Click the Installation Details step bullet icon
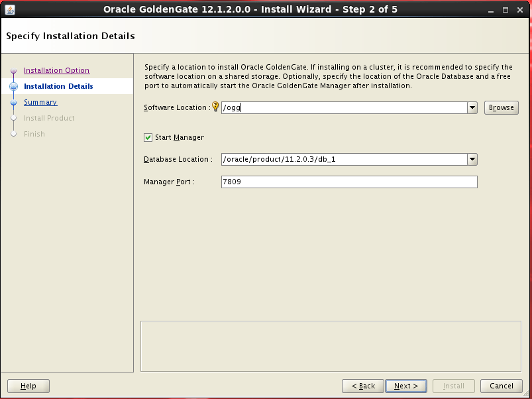Image resolution: width=532 pixels, height=399 pixels. (13, 87)
